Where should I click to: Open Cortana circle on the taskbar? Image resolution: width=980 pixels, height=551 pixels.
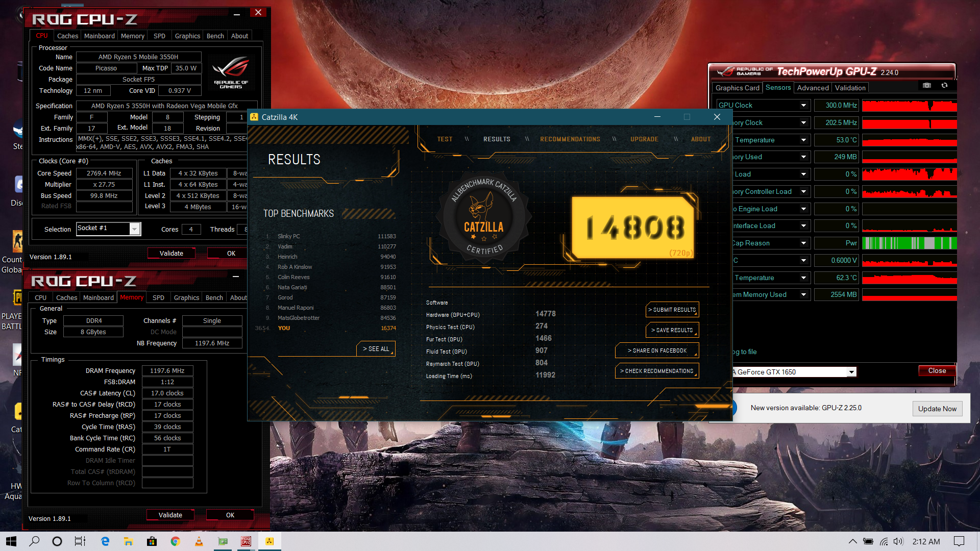pos(57,541)
